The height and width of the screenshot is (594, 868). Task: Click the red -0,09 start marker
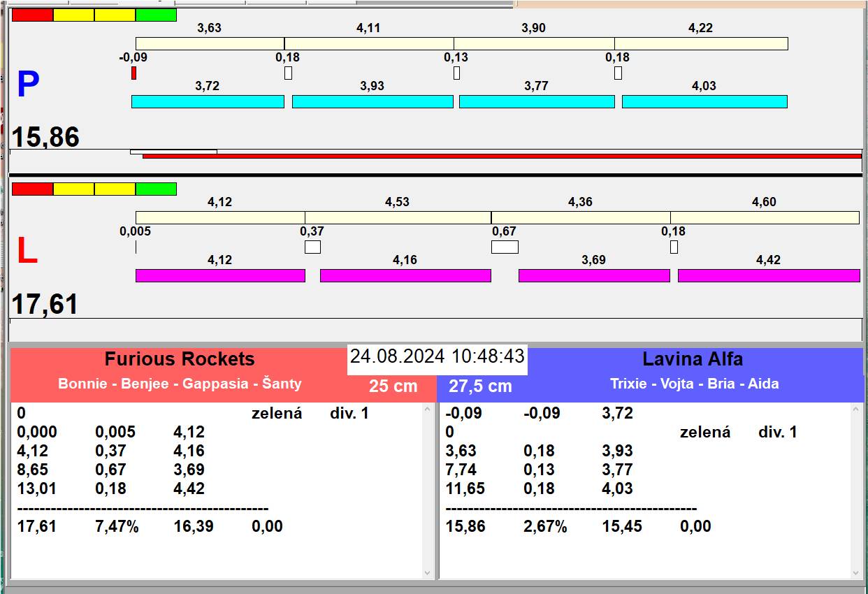pos(133,73)
